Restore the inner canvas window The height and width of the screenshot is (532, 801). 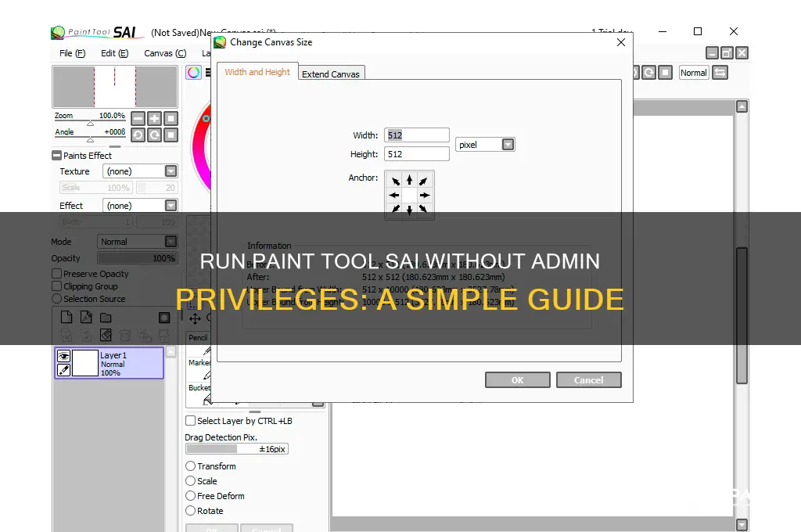(727, 52)
